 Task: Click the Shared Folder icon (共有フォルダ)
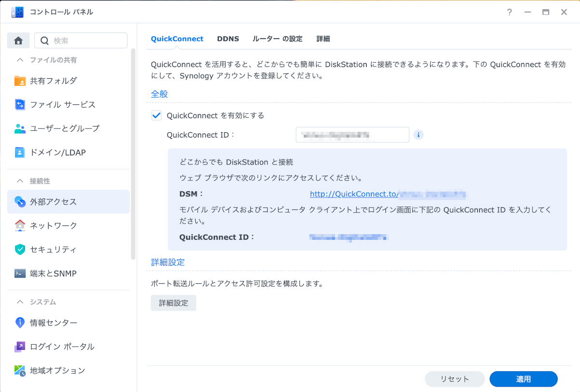tap(20, 81)
